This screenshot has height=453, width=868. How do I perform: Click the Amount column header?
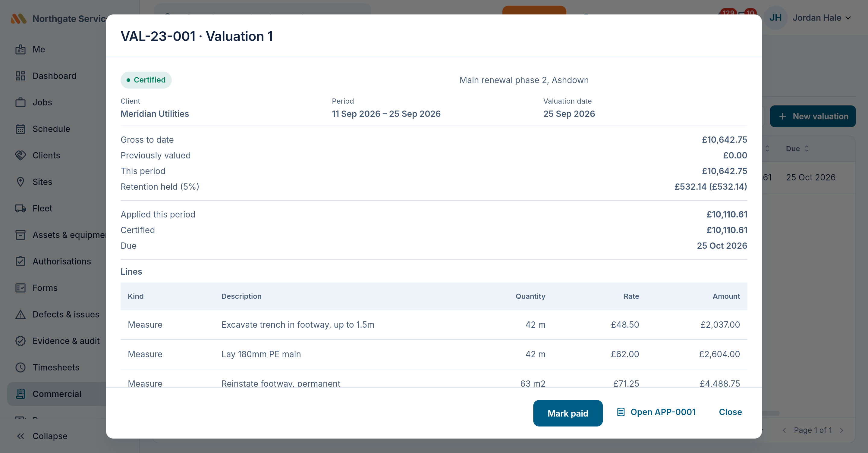pos(726,296)
